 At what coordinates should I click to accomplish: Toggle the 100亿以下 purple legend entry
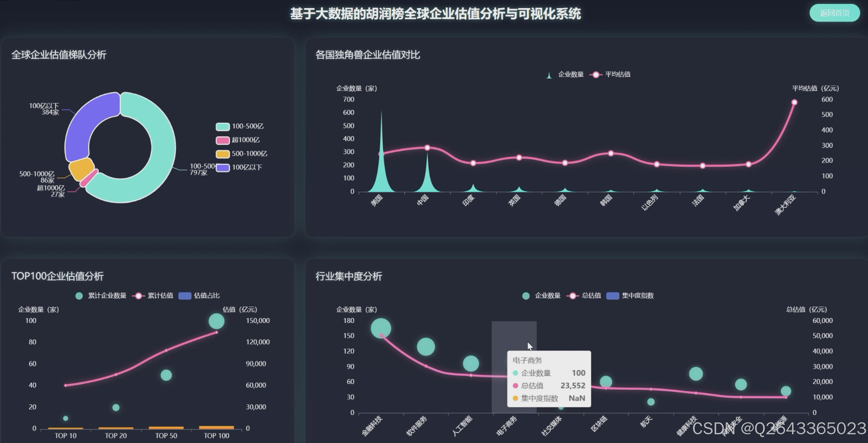pyautogui.click(x=223, y=168)
